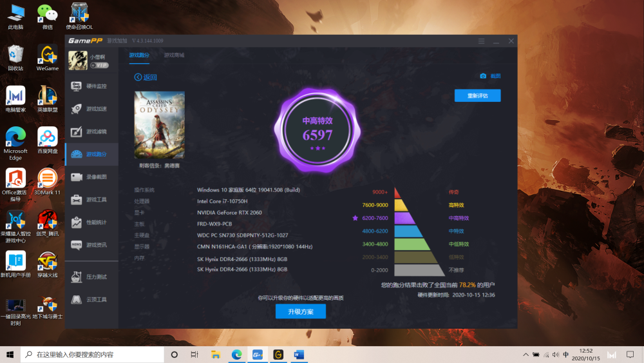Open 百度网盘 desktop icon
Screen dimensions: 644x363
pos(47,140)
